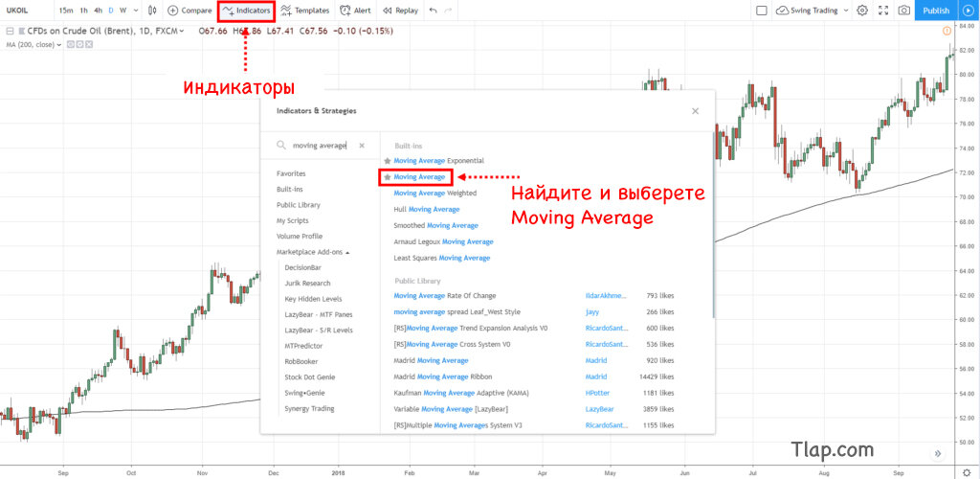Image resolution: width=980 pixels, height=479 pixels.
Task: Click the orange warning icon near price scale
Action: click(x=947, y=30)
